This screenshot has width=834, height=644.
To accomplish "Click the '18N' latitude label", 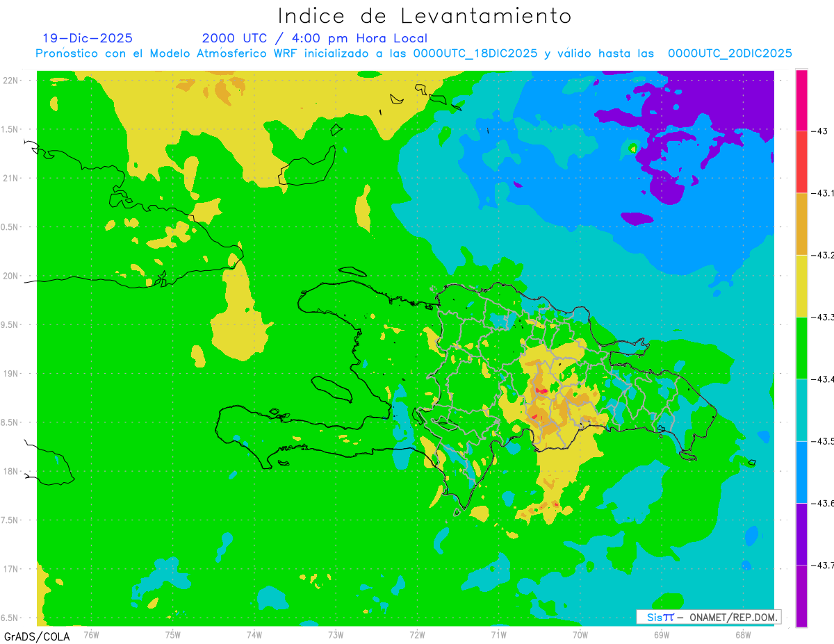I will point(12,471).
